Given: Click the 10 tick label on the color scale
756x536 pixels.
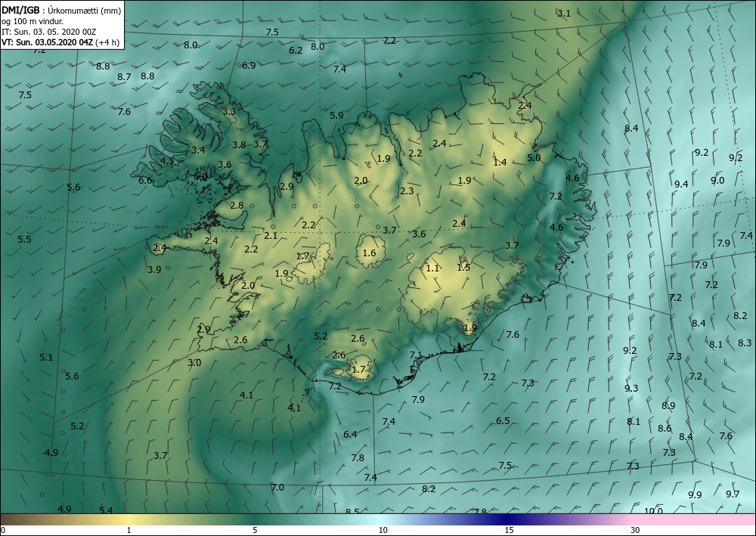Looking at the screenshot, I should [x=383, y=530].
